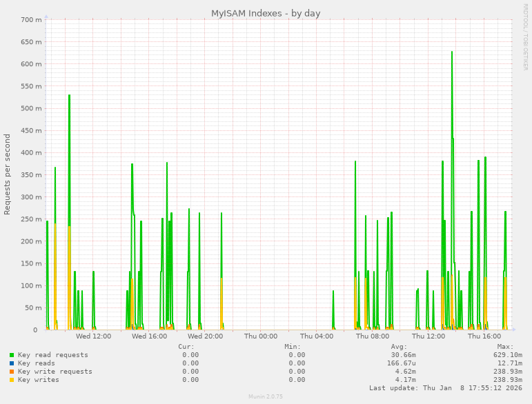Image resolution: width=532 pixels, height=404 pixels.
Task: Click the 100 m y-axis label
Action: (31, 285)
